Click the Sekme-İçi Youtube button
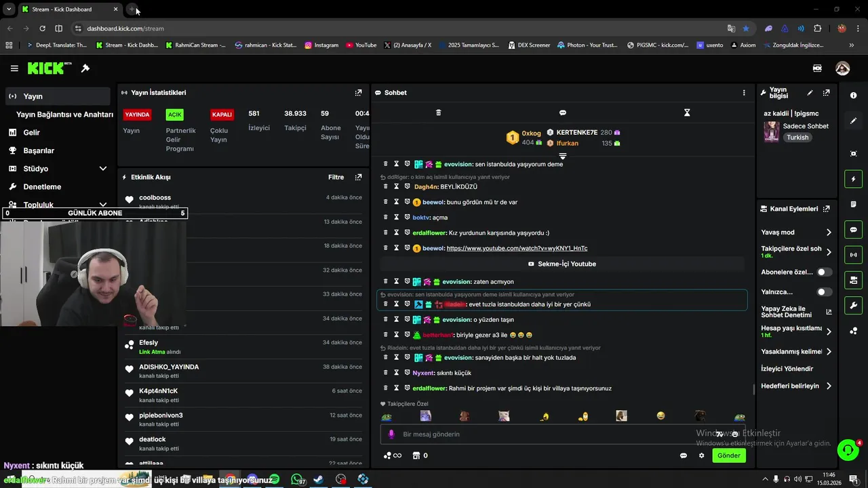The width and height of the screenshot is (868, 488). (x=562, y=264)
